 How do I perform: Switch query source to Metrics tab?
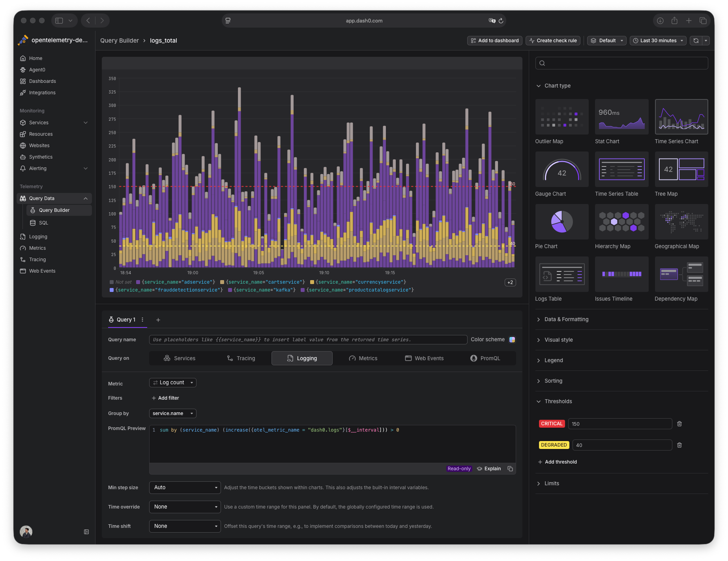(363, 358)
